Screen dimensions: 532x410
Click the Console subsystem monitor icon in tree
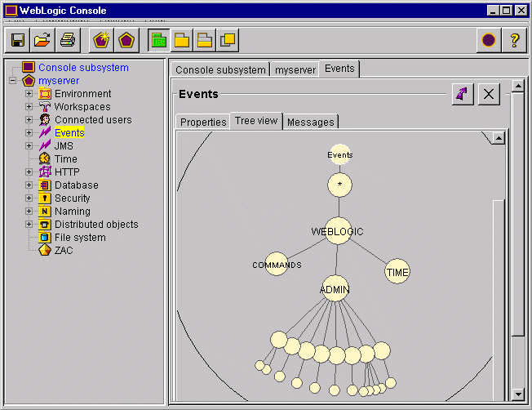[29, 67]
